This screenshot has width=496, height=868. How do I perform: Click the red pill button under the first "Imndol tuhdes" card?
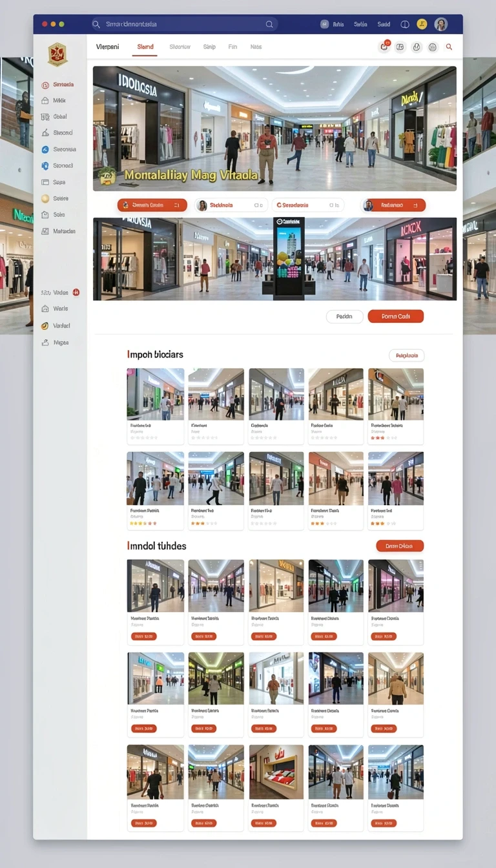click(143, 636)
